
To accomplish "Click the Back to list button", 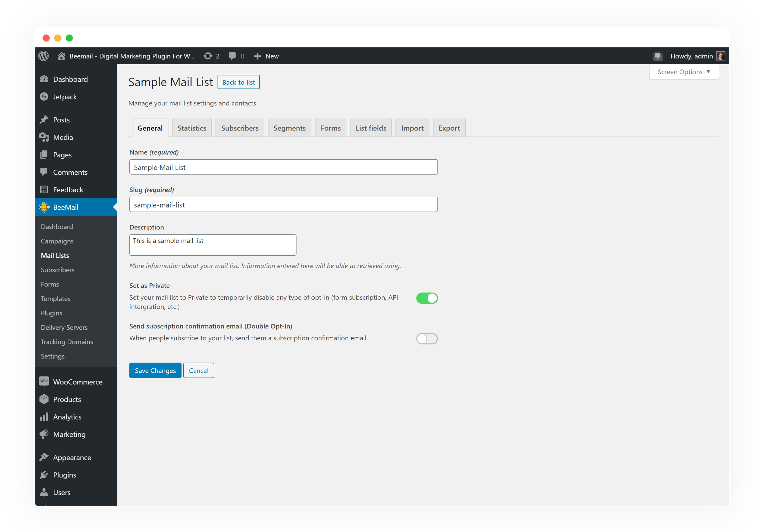I will click(238, 82).
